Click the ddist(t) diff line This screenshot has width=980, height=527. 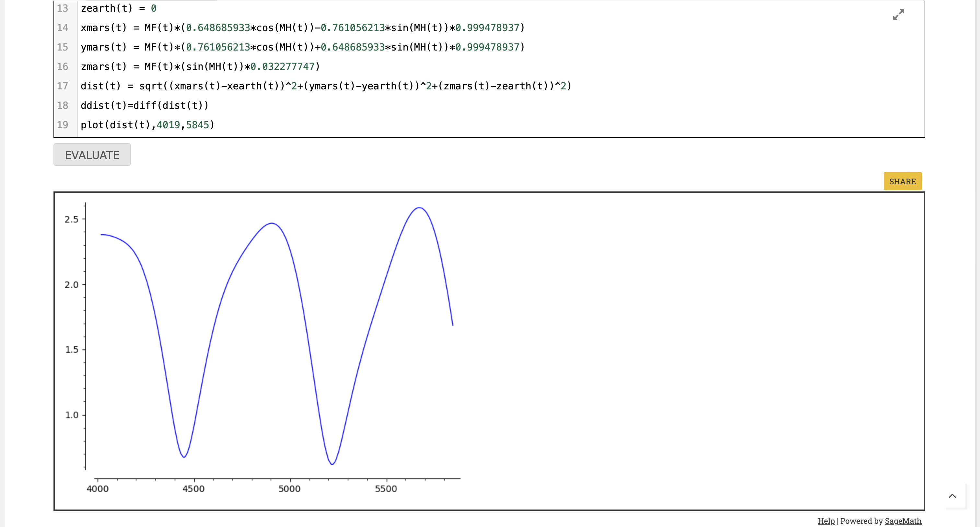(145, 105)
